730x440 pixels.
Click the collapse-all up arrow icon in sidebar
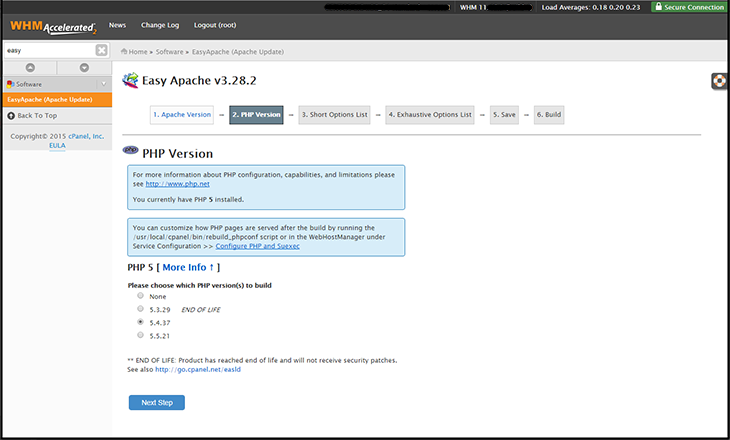(30, 68)
